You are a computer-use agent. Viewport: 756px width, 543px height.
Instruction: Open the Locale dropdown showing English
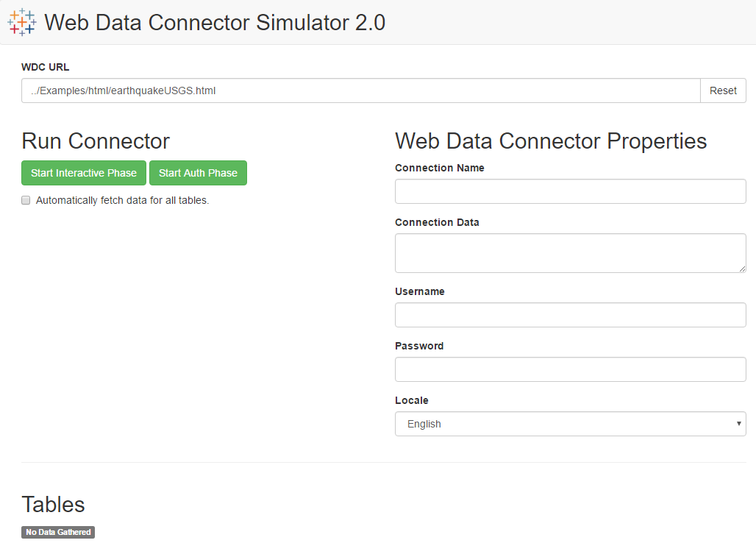[x=571, y=424]
